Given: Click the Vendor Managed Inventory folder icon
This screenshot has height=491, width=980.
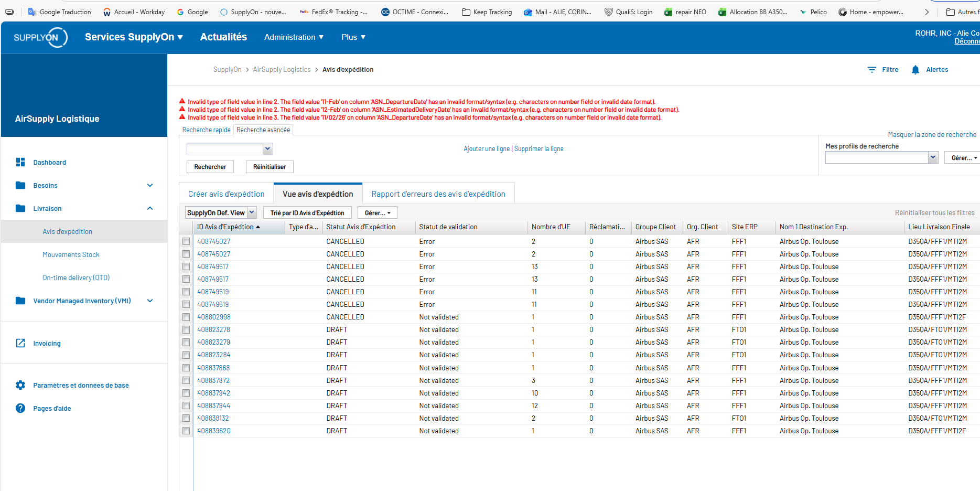Looking at the screenshot, I should tap(20, 301).
